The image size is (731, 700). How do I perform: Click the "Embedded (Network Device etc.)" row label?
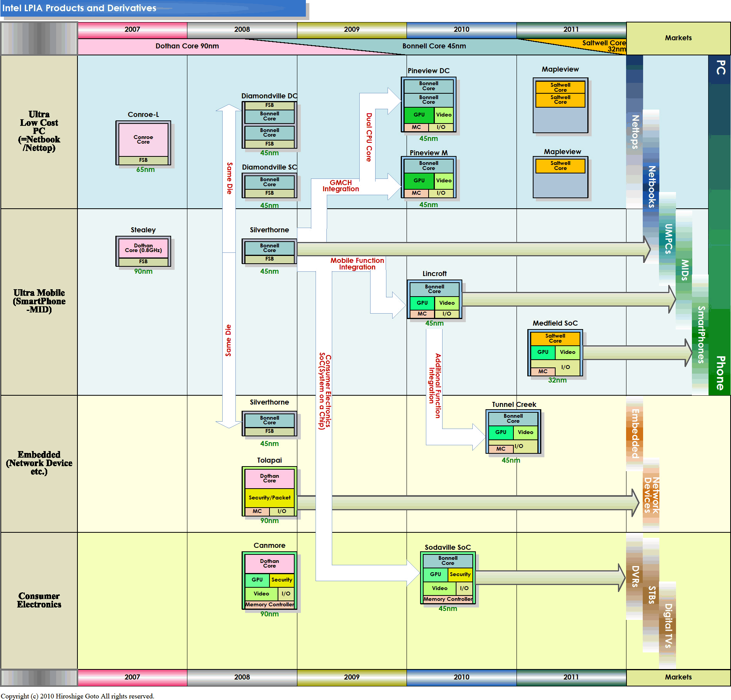click(39, 463)
